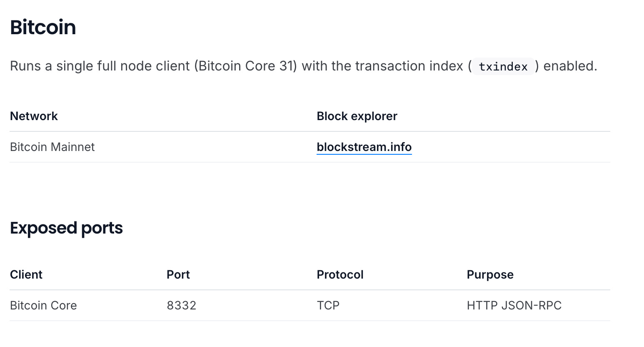The height and width of the screenshot is (347, 644).
Task: Select the TCP protocol cell
Action: [328, 305]
